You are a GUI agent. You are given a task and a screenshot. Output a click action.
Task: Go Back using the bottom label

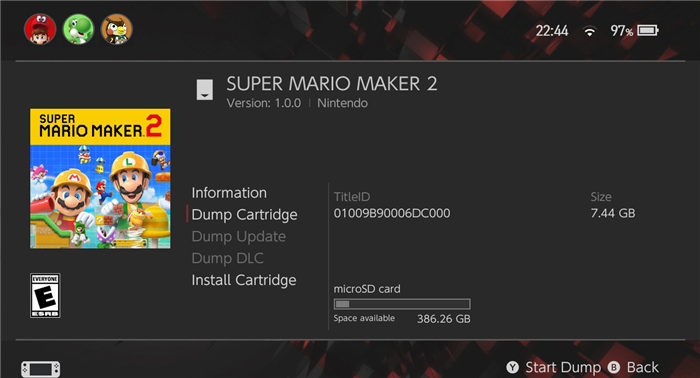point(642,367)
